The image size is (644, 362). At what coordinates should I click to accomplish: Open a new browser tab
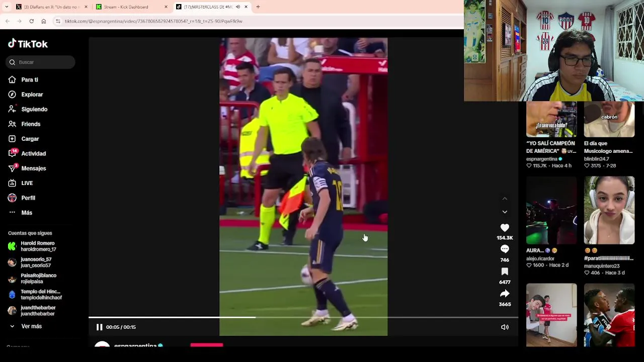click(258, 7)
